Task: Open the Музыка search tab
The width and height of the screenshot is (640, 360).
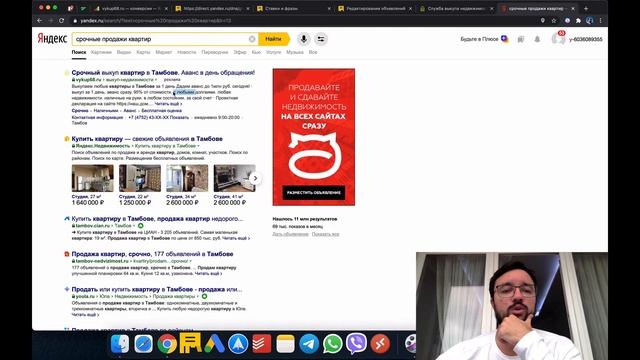Action: (295, 52)
